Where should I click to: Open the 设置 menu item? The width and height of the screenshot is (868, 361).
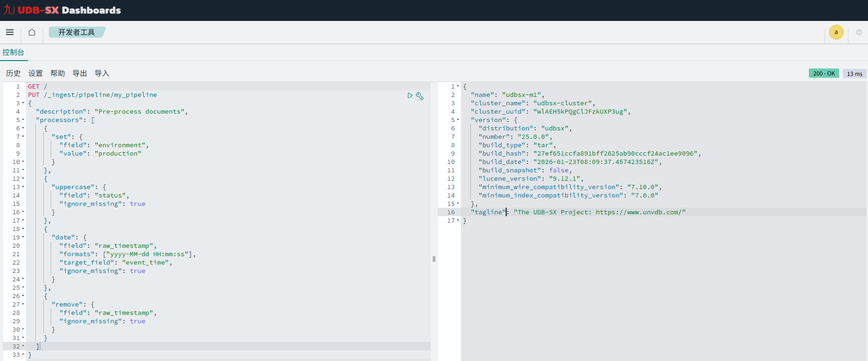[x=35, y=73]
